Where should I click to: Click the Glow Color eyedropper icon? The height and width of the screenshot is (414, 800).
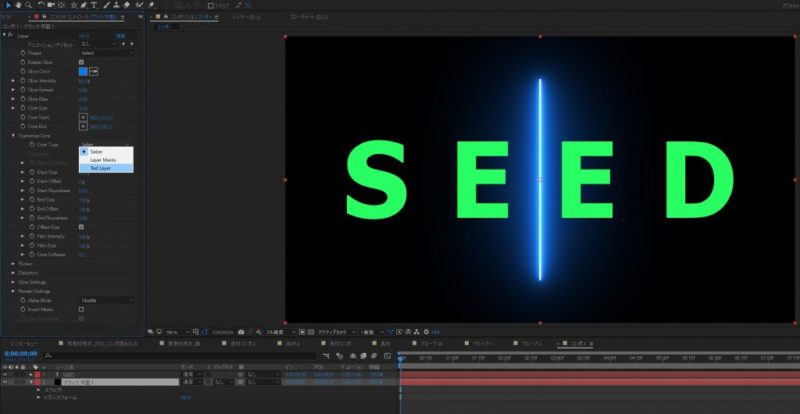(95, 71)
